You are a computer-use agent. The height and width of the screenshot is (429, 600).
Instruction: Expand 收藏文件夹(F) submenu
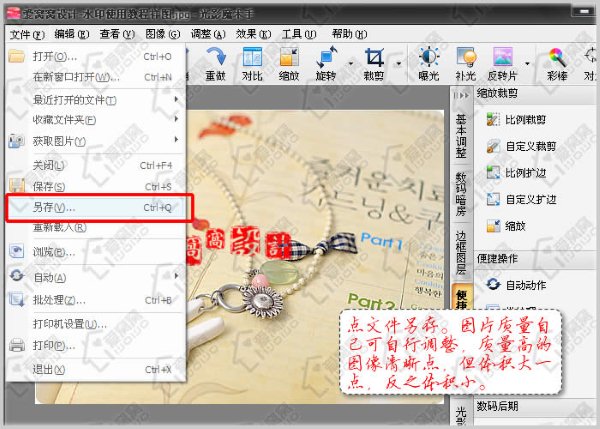click(x=96, y=120)
